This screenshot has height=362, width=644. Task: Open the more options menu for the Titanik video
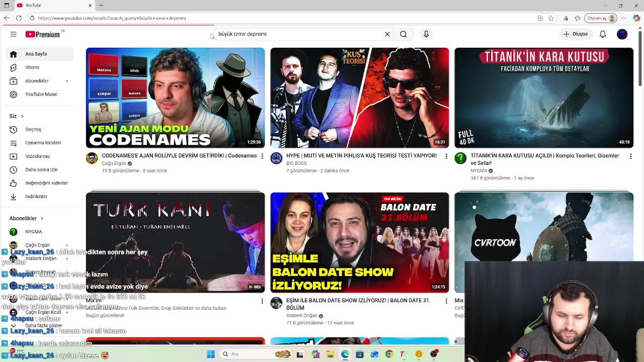(630, 156)
